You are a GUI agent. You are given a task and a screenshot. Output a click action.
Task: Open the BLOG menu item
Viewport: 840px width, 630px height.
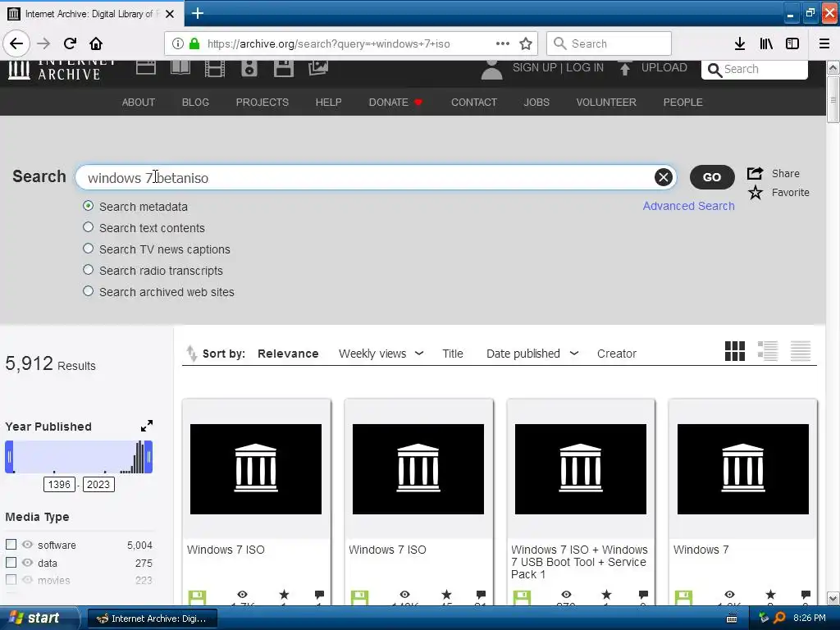point(195,103)
